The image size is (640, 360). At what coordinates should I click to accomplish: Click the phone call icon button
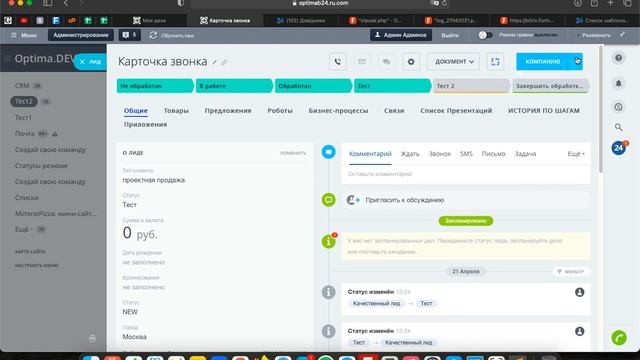(338, 62)
